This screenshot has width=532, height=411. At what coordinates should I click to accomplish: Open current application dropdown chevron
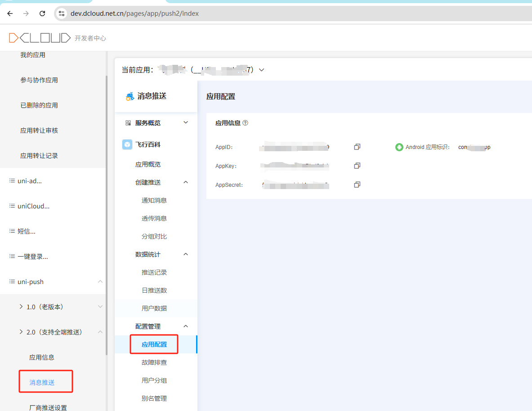pyautogui.click(x=261, y=70)
